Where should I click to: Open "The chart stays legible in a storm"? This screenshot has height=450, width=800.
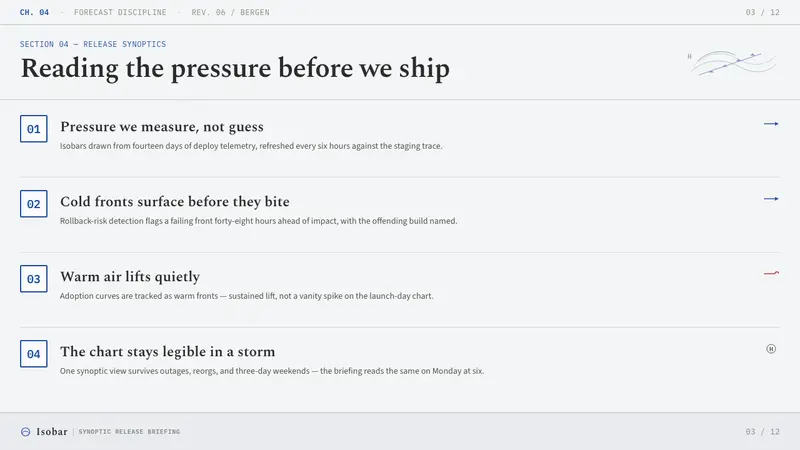coord(167,352)
